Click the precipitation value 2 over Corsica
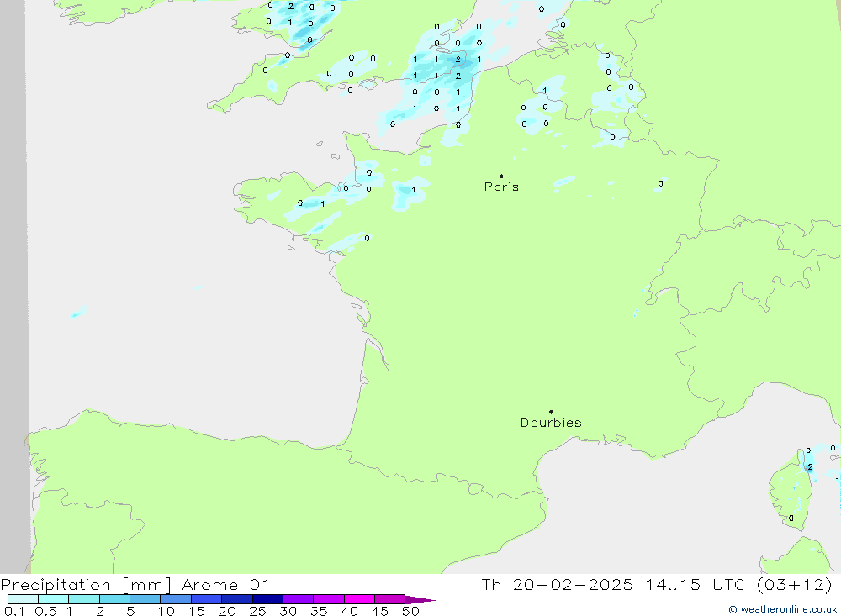 [x=810, y=467]
